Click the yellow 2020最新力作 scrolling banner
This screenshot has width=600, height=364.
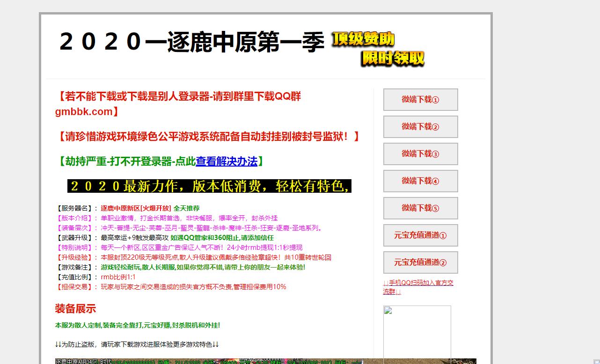click(209, 186)
